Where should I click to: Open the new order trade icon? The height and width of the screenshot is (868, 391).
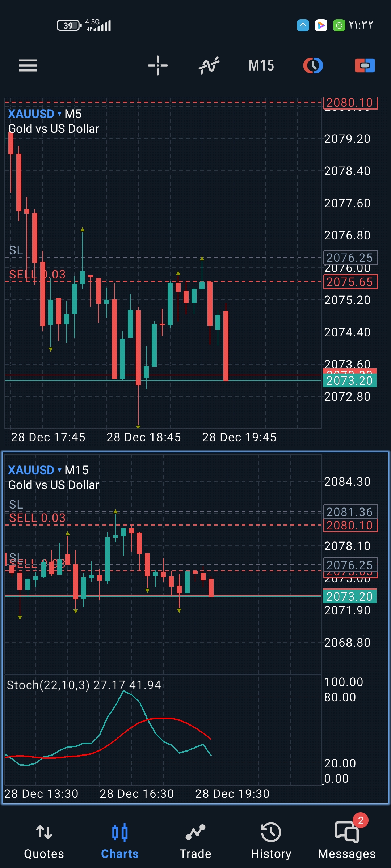365,65
